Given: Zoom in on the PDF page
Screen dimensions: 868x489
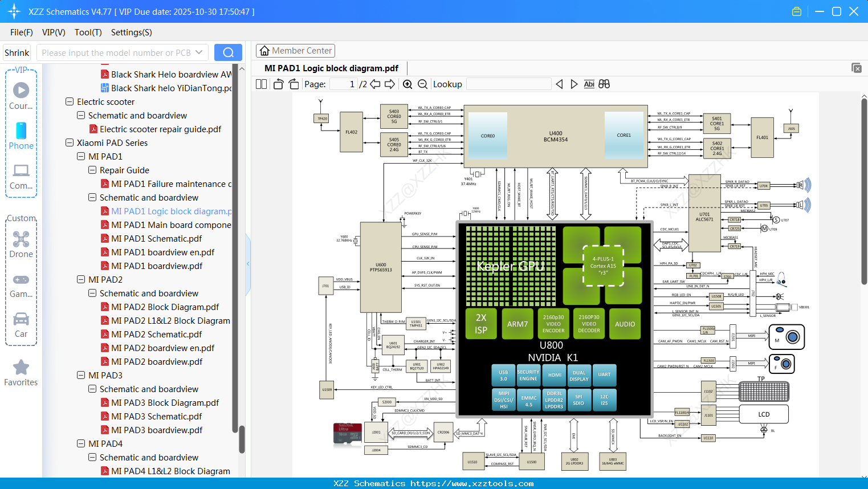Looking at the screenshot, I should tap(407, 84).
